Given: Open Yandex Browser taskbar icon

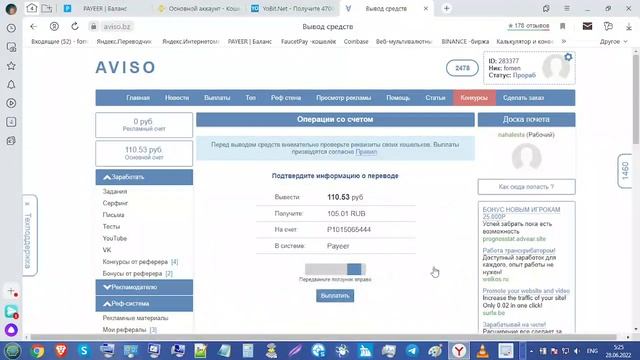Looking at the screenshot, I should [x=459, y=351].
